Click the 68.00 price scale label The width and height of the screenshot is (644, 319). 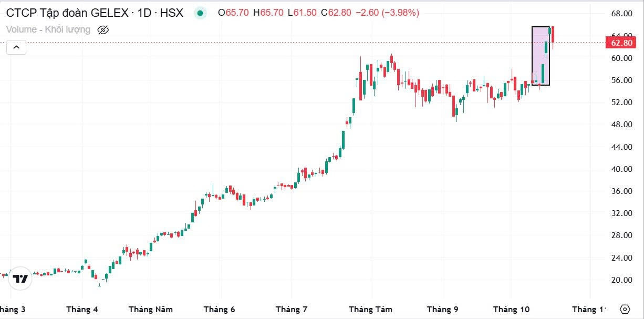(x=620, y=14)
